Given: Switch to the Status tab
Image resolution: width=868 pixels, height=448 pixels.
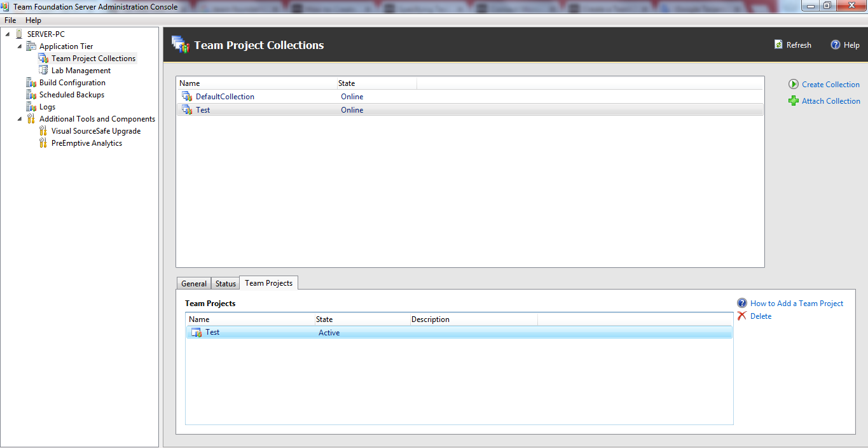Looking at the screenshot, I should coord(226,284).
